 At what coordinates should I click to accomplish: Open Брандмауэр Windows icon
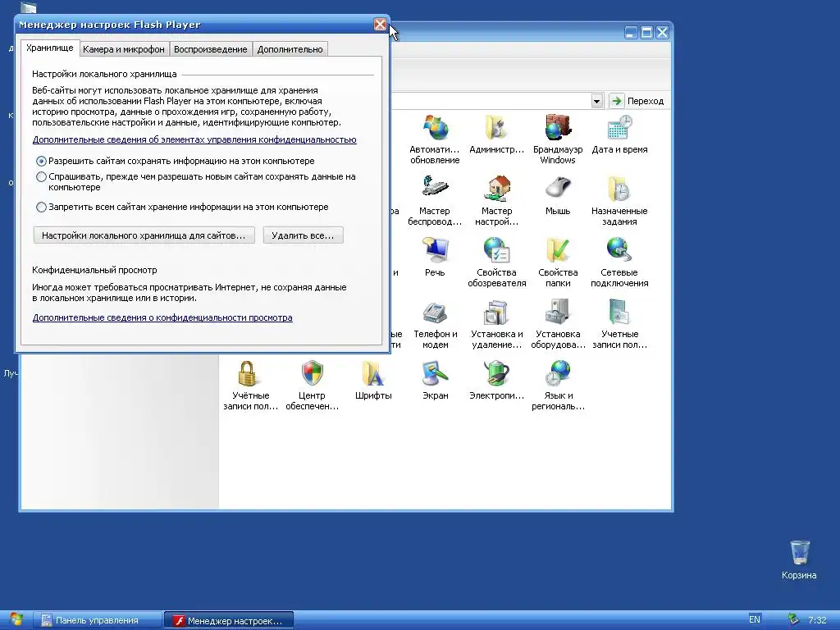[x=558, y=127]
